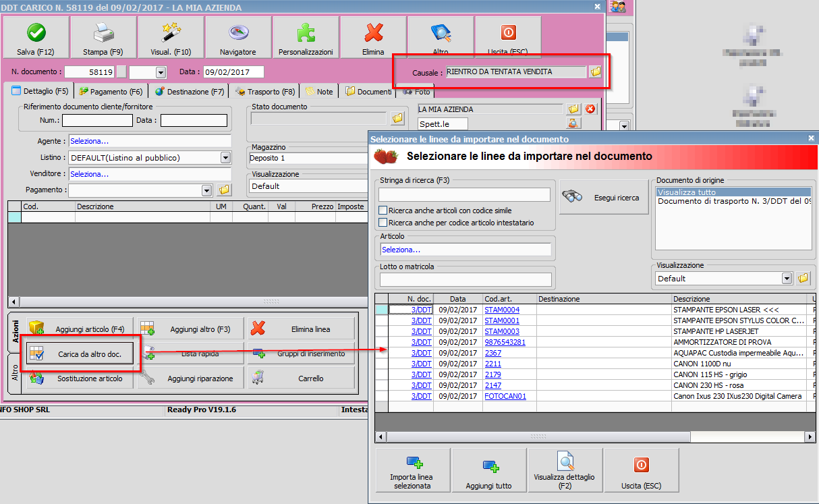Close the import lines dialog
Image resolution: width=819 pixels, height=504 pixels.
click(x=811, y=138)
